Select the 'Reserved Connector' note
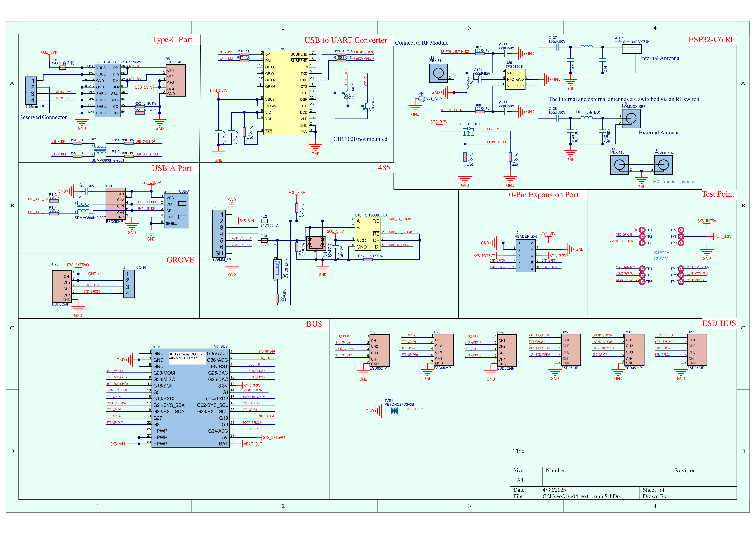Image resolution: width=756 pixels, height=534 pixels. pos(43,117)
